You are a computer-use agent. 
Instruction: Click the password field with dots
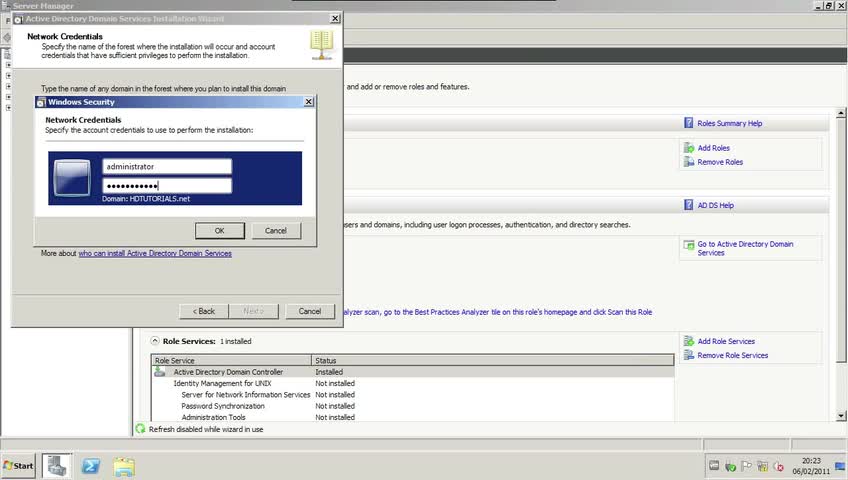pyautogui.click(x=167, y=186)
